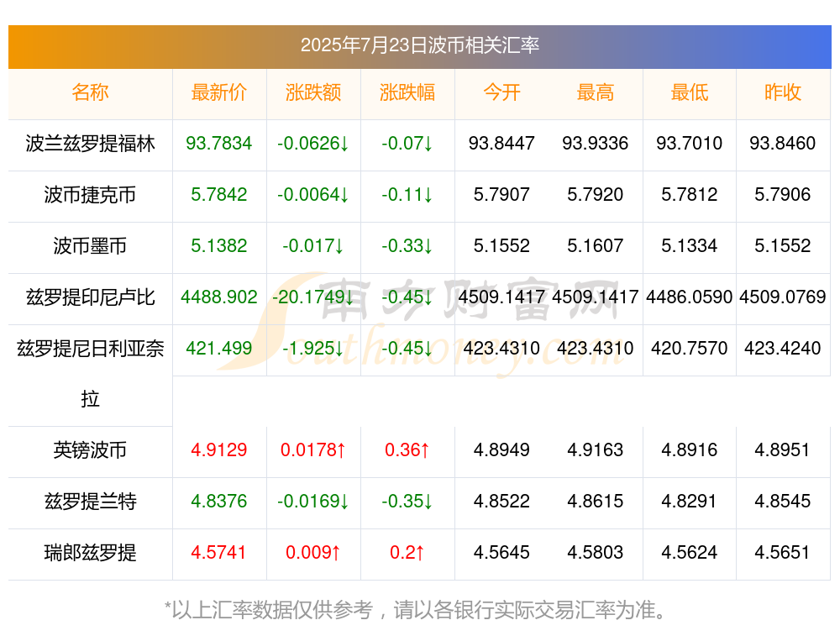Screen dimensions: 840x636
Task: Click the row name 兹罗提印尼卢比
Action: 90,297
